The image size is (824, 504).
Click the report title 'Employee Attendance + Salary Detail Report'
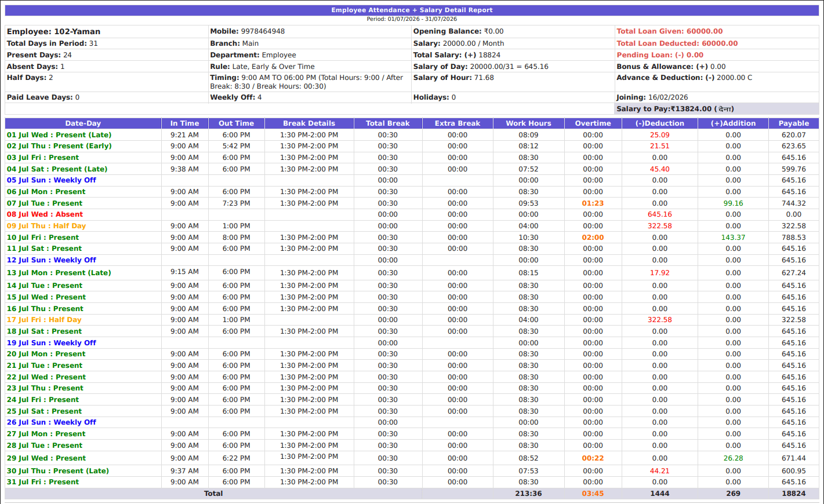pyautogui.click(x=412, y=10)
